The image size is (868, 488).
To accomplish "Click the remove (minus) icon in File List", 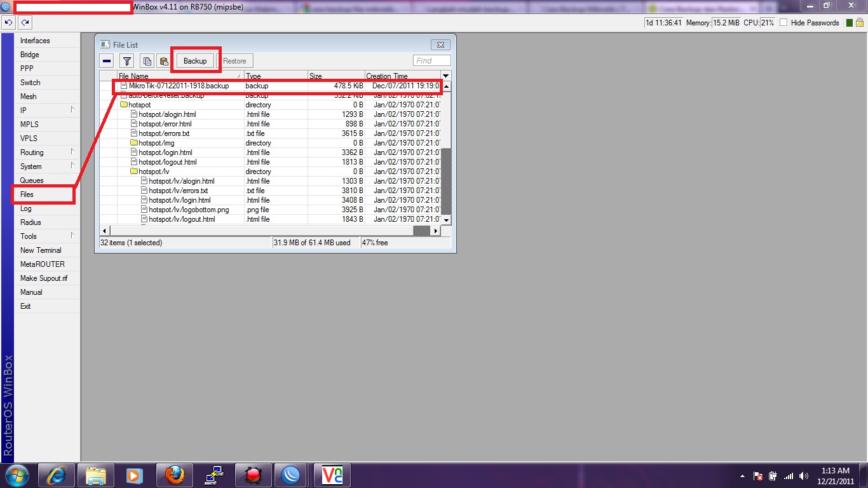I will 107,61.
